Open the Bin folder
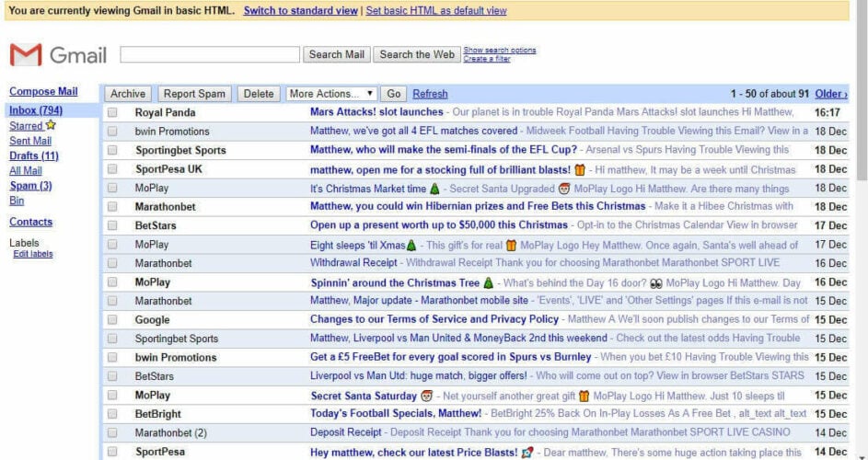 17,201
